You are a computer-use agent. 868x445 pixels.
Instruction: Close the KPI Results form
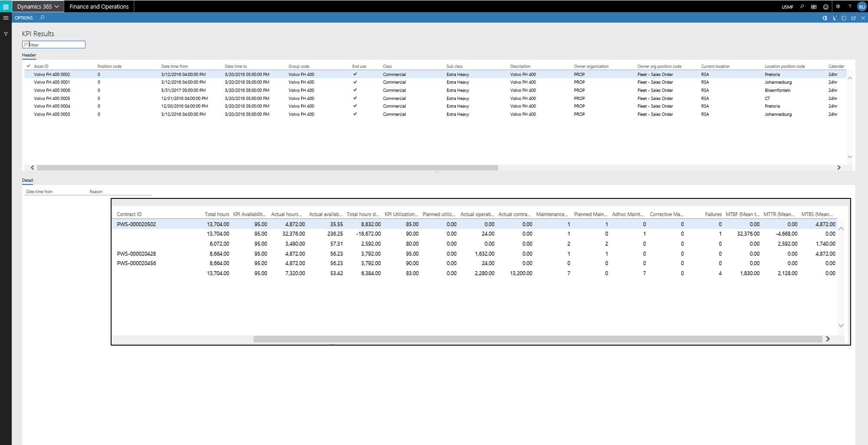(863, 18)
